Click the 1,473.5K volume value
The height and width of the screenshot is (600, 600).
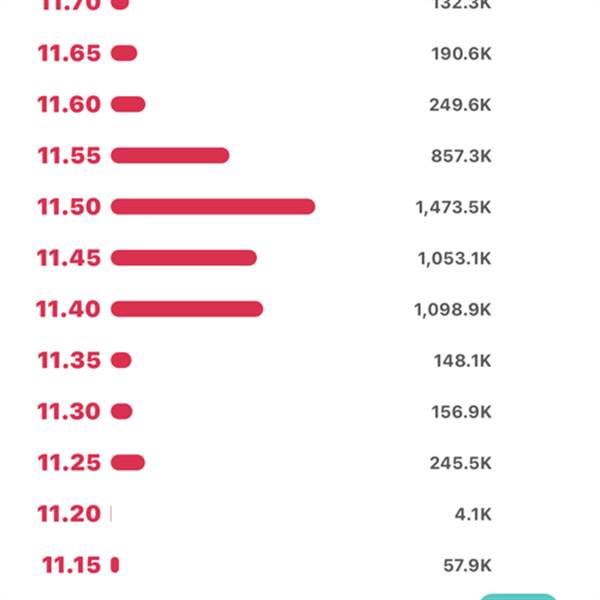pyautogui.click(x=453, y=207)
